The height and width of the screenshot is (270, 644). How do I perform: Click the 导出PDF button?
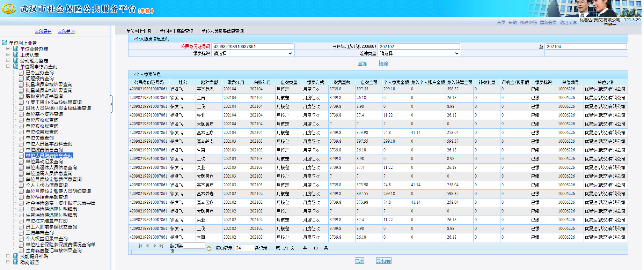(x=383, y=261)
